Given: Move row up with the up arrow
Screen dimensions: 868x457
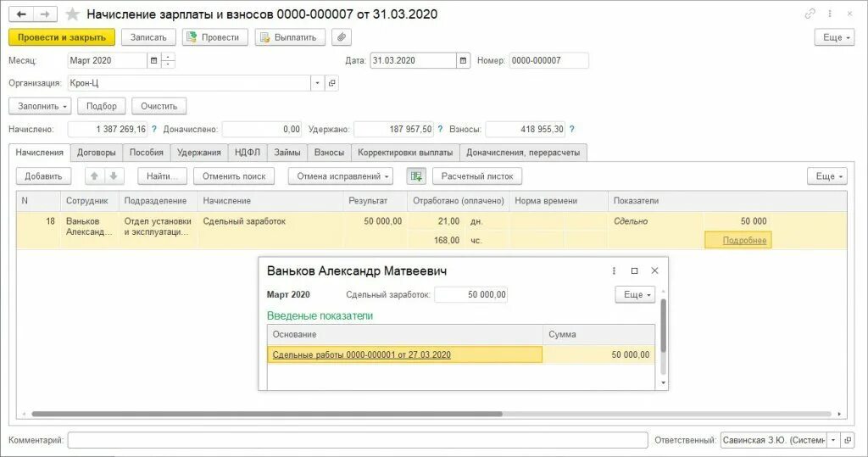Looking at the screenshot, I should 94,176.
